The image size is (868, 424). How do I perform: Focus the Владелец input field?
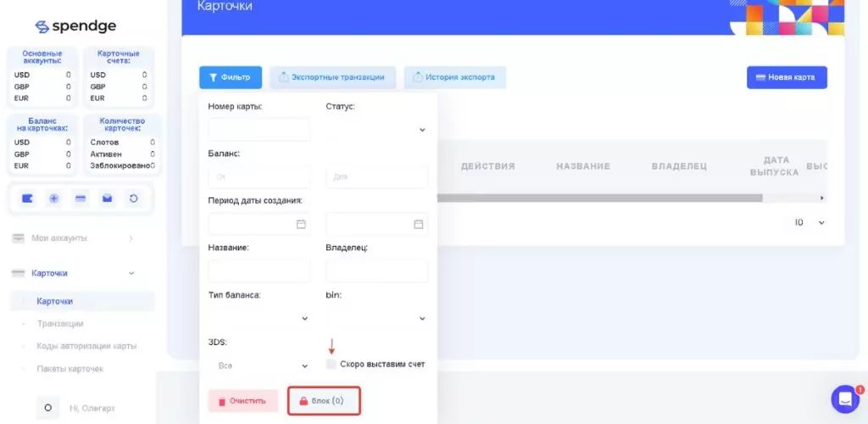tap(377, 271)
